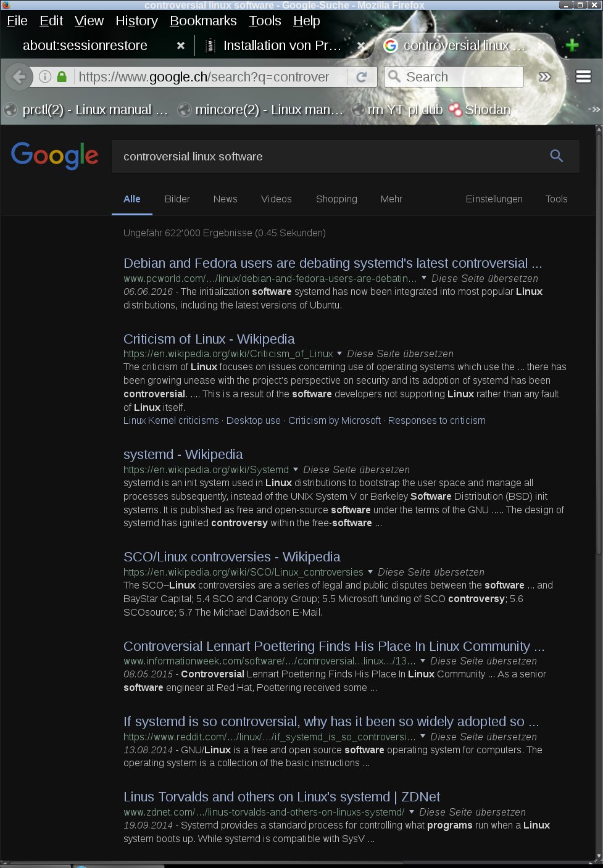
Task: Expand the arrow beside the informationweek.com URL
Action: 423,661
